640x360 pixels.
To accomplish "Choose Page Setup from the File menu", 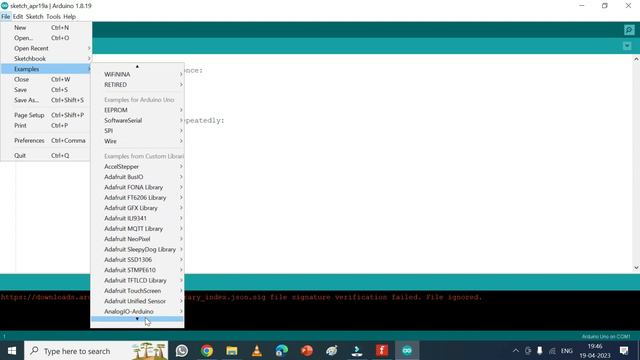I will pos(46,115).
